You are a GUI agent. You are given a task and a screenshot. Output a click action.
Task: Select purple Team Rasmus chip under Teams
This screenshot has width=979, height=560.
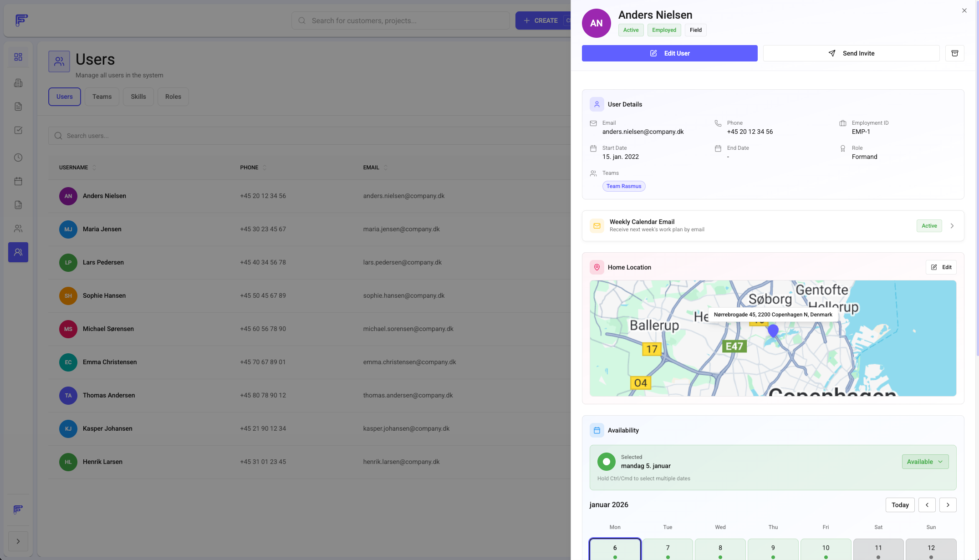click(x=624, y=186)
